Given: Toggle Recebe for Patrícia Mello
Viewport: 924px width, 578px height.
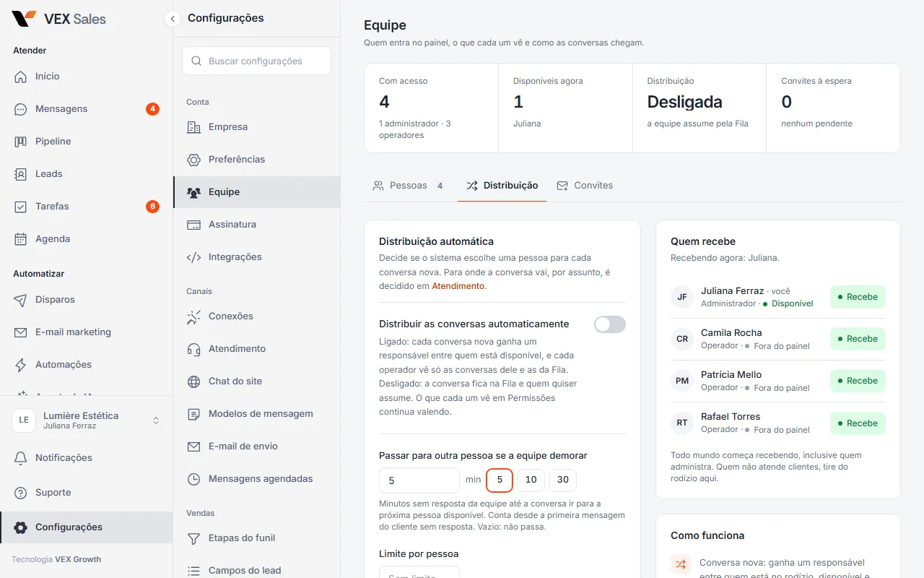Looking at the screenshot, I should pos(858,381).
